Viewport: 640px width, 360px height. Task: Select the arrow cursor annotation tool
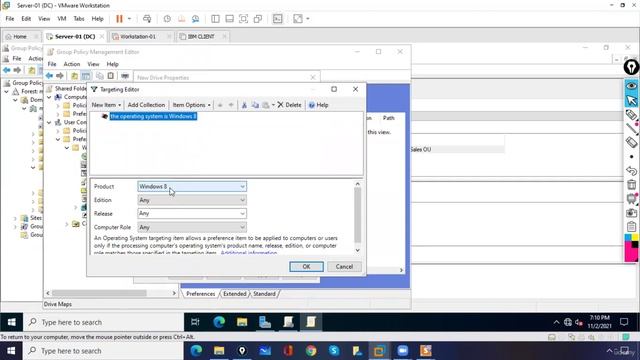(631, 100)
